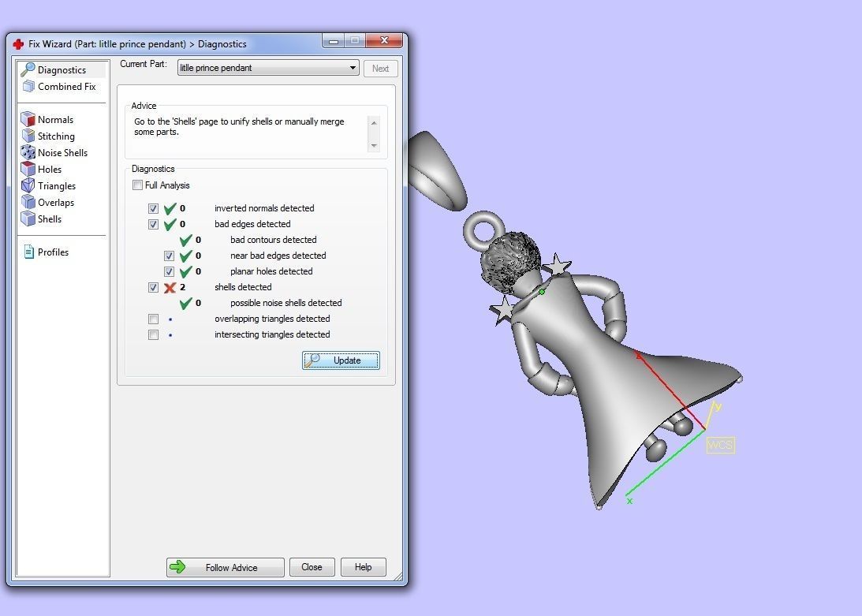Click the red X status beside shells detected
Viewport: 862px width, 616px height.
point(170,287)
